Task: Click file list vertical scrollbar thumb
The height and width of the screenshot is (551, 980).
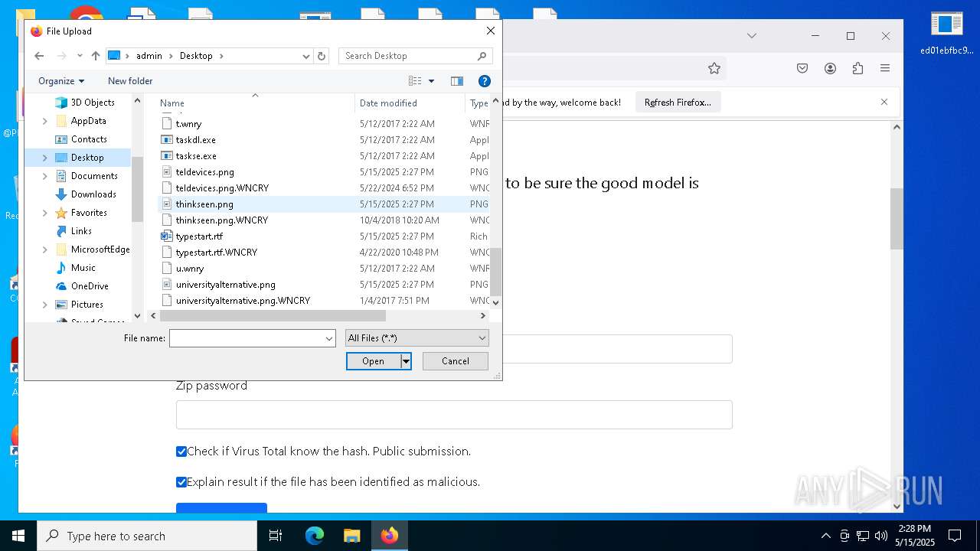Action: (495, 272)
